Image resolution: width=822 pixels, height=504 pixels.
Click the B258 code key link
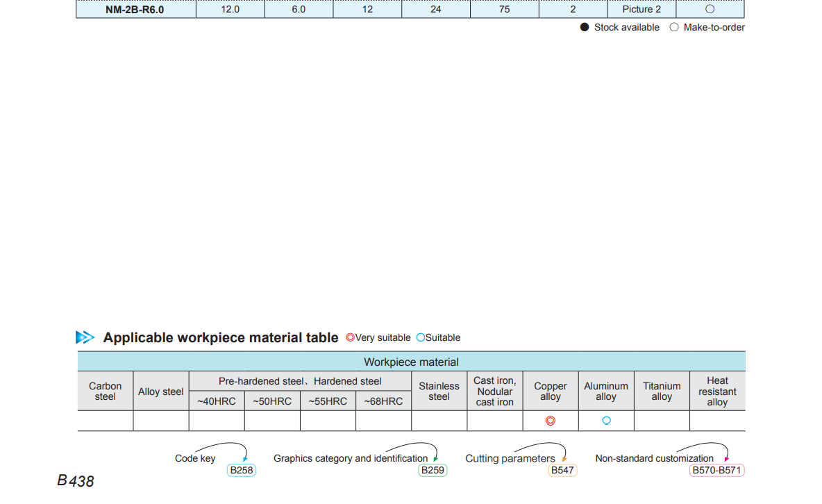click(x=242, y=470)
